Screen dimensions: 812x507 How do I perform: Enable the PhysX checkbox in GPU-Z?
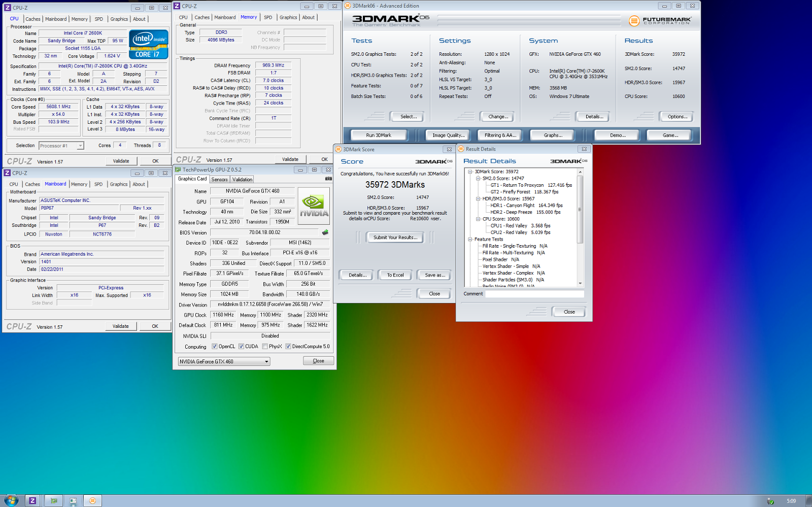click(x=265, y=347)
